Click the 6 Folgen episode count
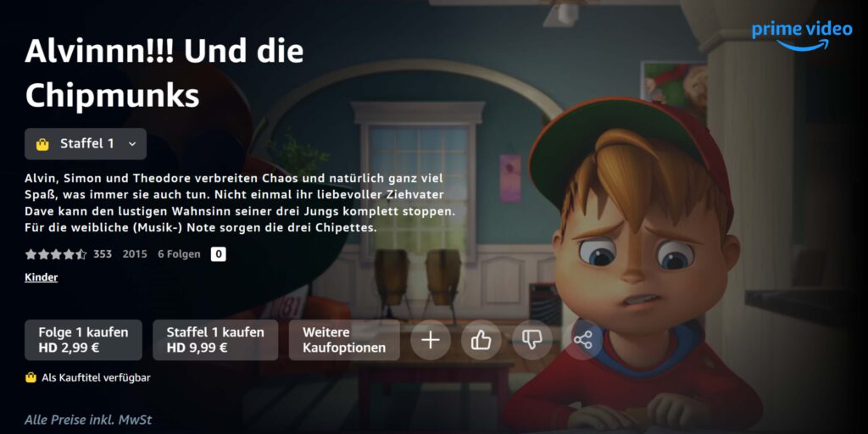The width and height of the screenshot is (868, 434). [x=180, y=254]
